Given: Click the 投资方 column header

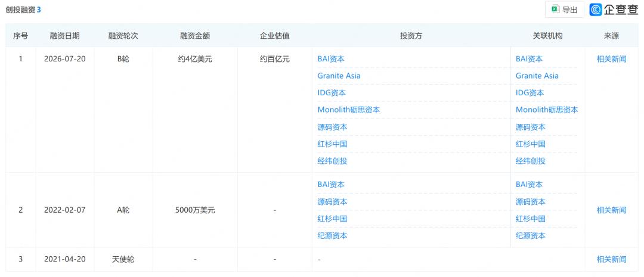Looking at the screenshot, I should click(x=411, y=36).
